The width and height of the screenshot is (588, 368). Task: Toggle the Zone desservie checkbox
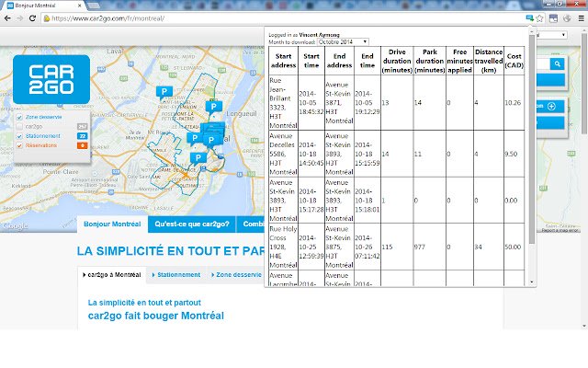[19, 117]
